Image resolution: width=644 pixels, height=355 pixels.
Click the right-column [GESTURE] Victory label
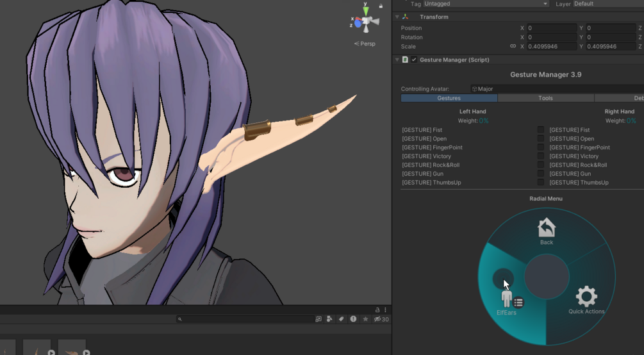[574, 156]
